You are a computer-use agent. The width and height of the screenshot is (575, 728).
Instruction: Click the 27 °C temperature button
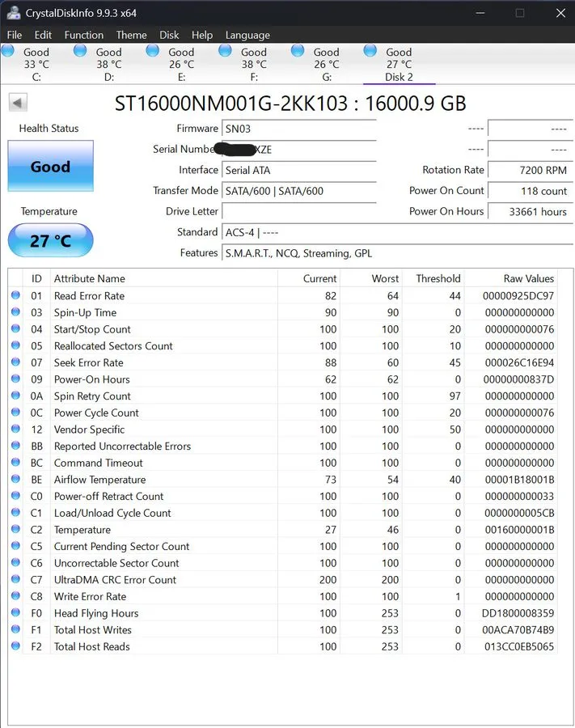pos(51,240)
